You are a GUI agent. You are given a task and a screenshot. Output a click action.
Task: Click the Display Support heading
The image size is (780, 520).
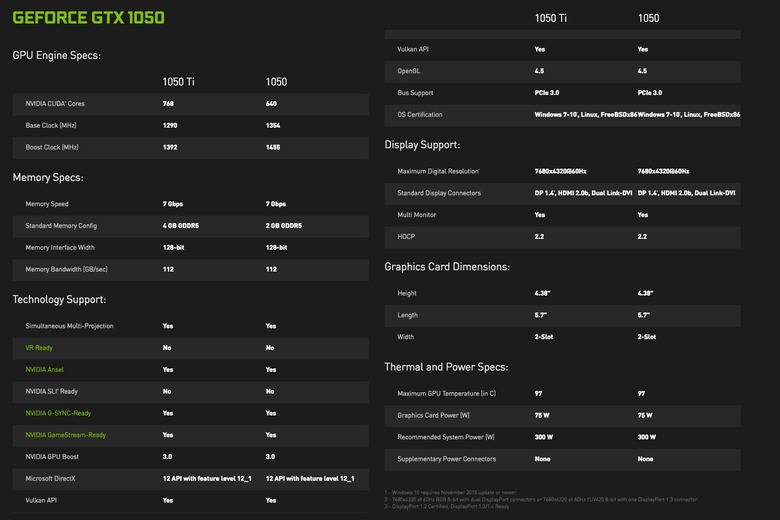[x=422, y=145]
